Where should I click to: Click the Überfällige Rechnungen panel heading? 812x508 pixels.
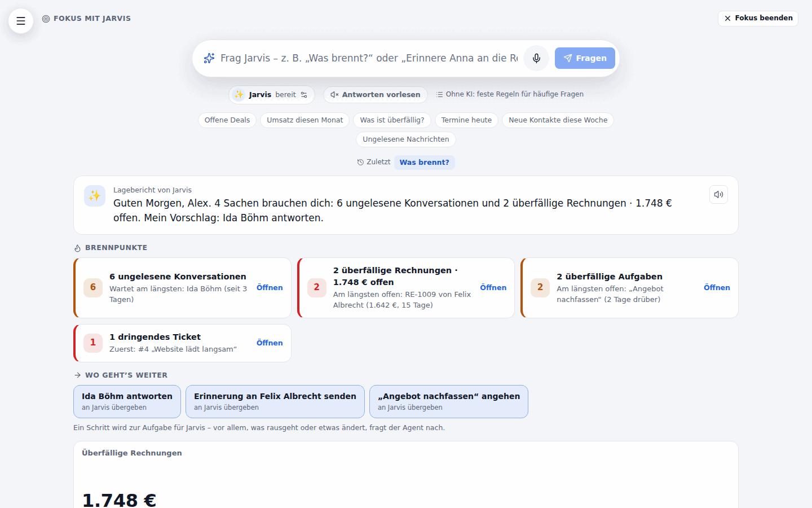(x=132, y=453)
